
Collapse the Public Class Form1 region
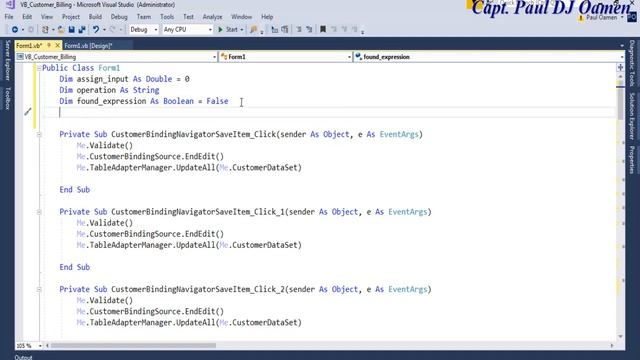39,68
